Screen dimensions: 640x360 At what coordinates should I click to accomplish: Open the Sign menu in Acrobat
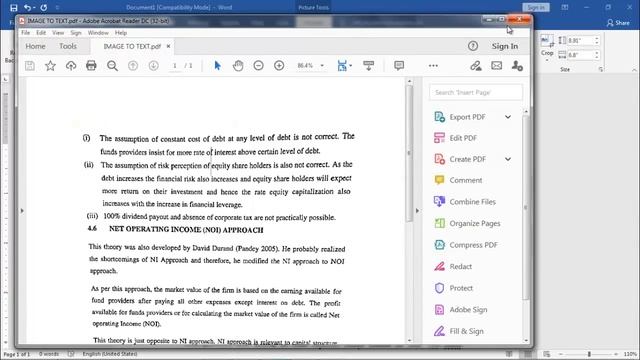[76, 33]
